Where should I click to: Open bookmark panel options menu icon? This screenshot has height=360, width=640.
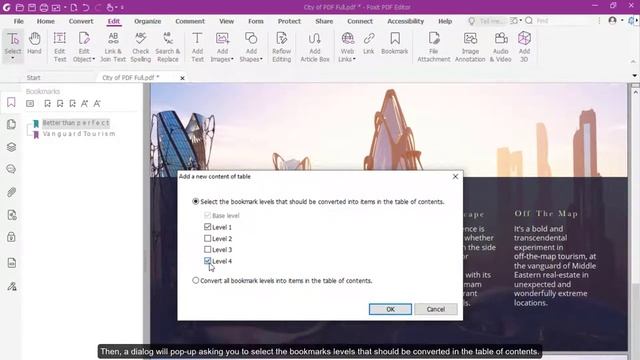pos(30,104)
